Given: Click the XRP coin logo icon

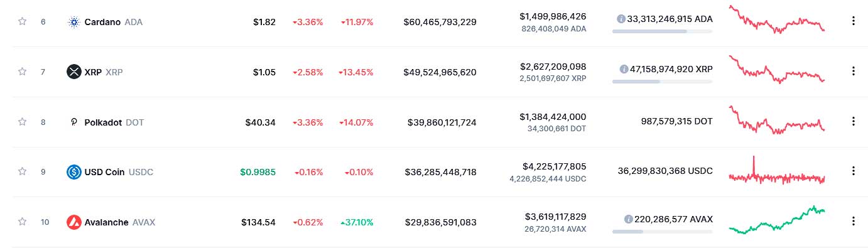Looking at the screenshot, I should point(74,72).
